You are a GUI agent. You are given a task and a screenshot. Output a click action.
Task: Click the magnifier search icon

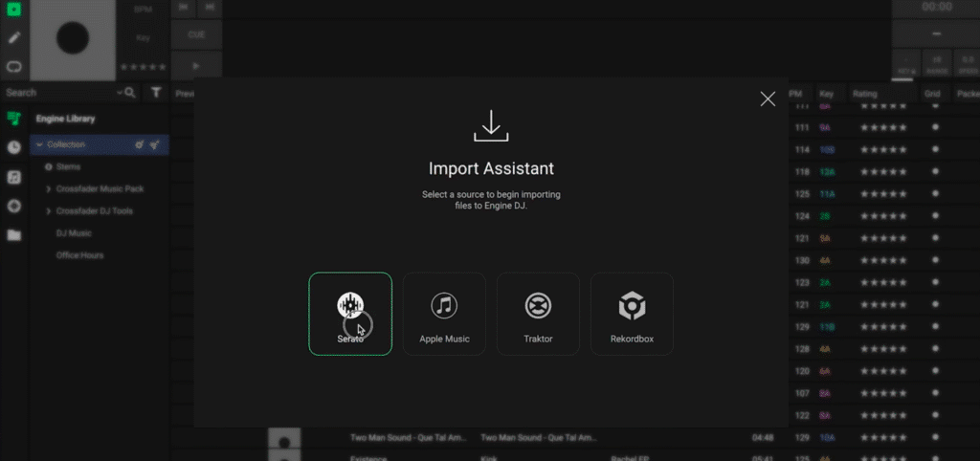tap(130, 93)
